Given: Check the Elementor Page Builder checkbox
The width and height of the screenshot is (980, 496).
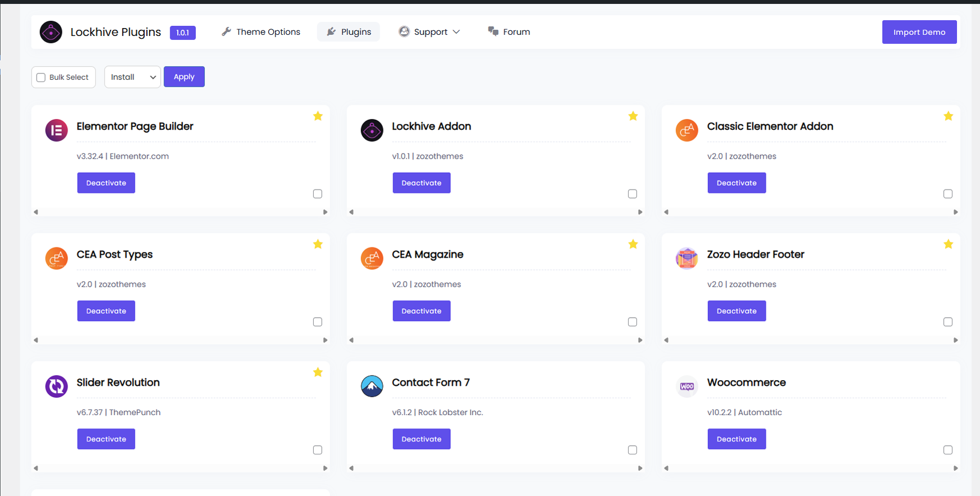Looking at the screenshot, I should (x=318, y=194).
